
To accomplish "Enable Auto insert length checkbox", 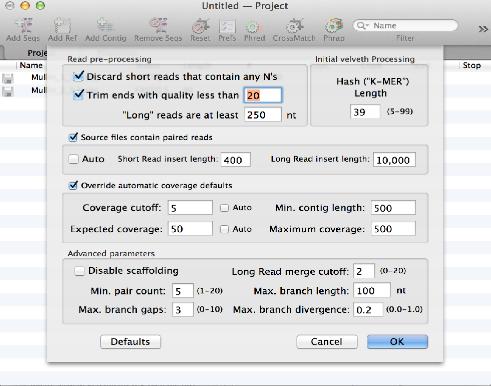I will coord(73,159).
